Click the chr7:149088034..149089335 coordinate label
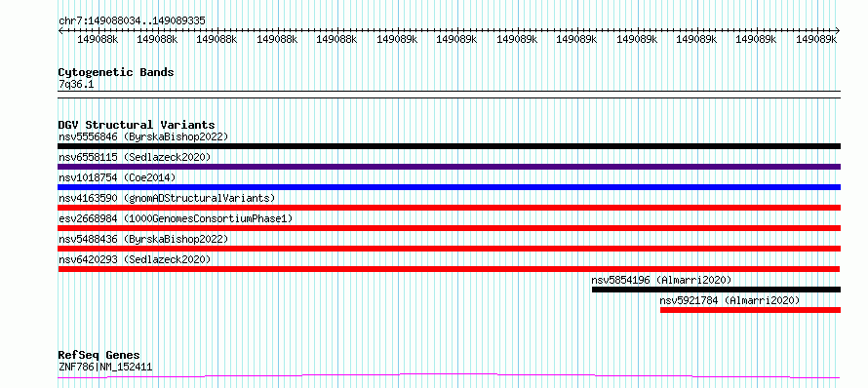 click(132, 21)
